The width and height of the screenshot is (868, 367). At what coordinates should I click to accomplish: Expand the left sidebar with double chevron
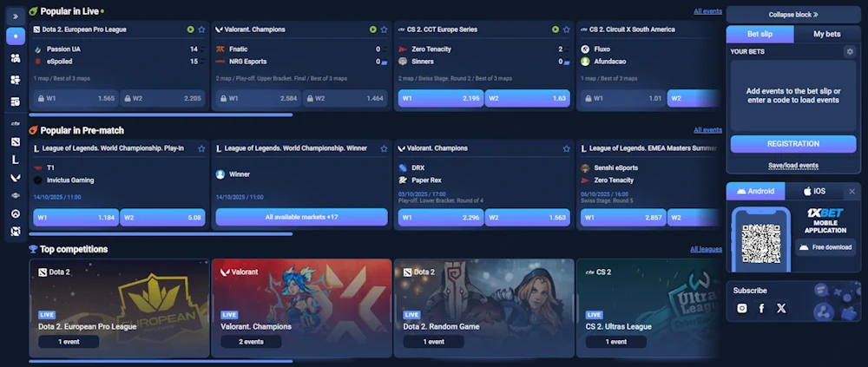point(16,16)
